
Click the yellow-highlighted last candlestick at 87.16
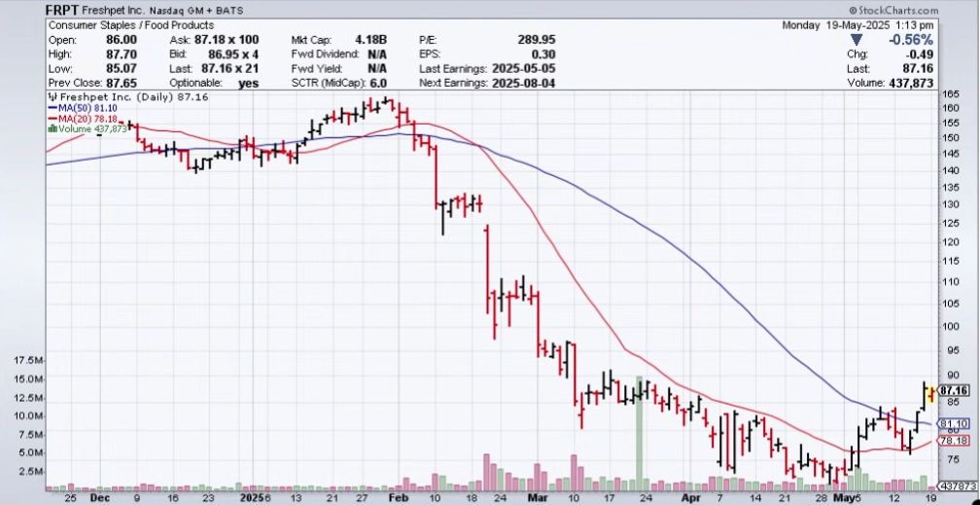click(930, 393)
